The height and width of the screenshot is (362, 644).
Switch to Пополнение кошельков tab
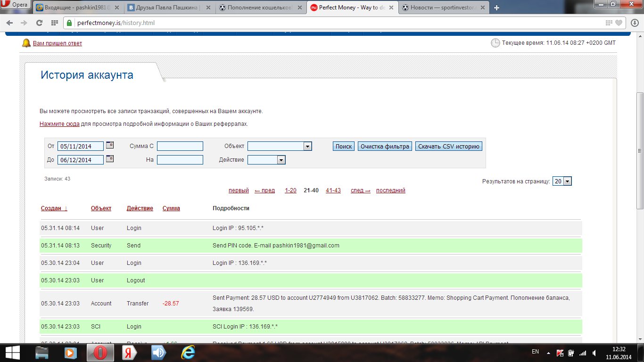click(x=261, y=8)
